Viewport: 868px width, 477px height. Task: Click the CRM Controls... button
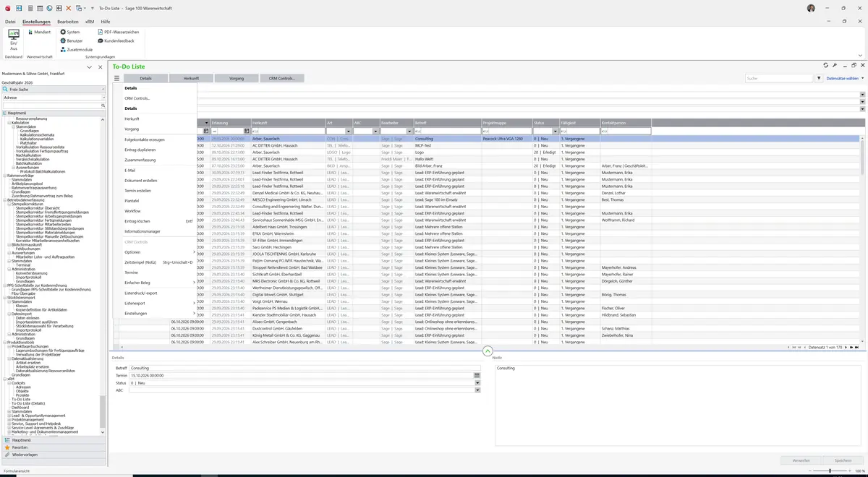(282, 78)
